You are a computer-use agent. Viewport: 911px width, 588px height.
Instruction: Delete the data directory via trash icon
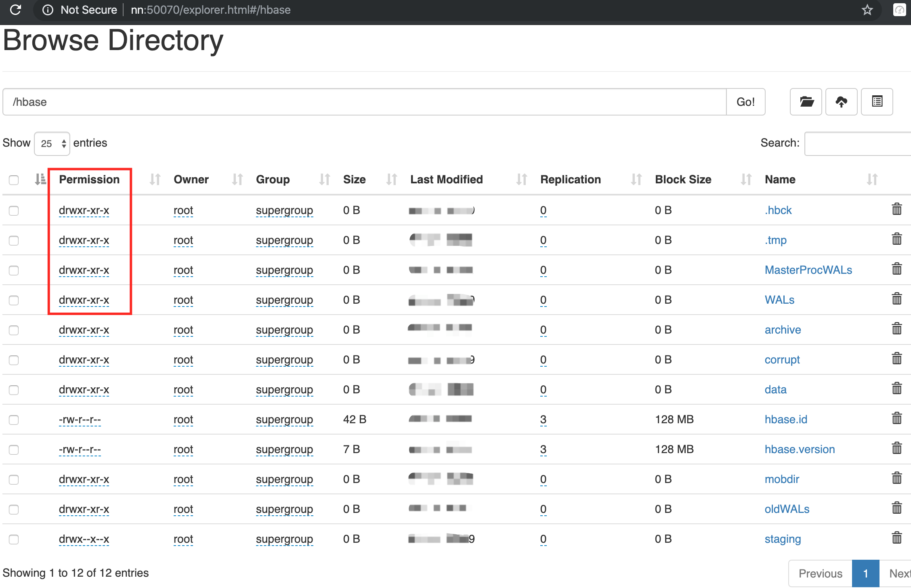[x=896, y=388]
